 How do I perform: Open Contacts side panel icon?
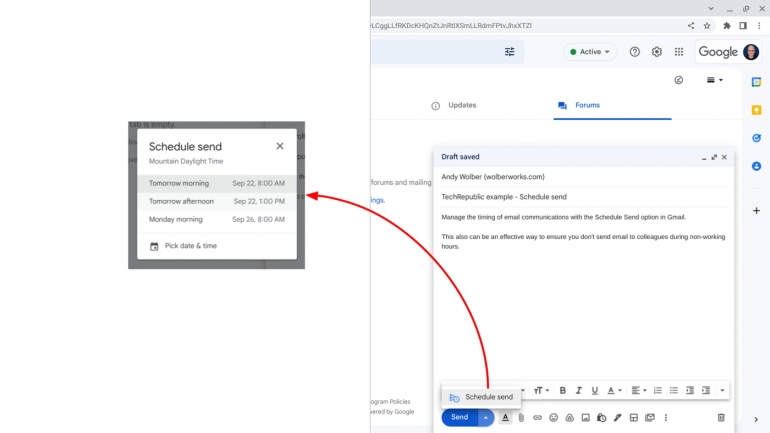(x=756, y=166)
